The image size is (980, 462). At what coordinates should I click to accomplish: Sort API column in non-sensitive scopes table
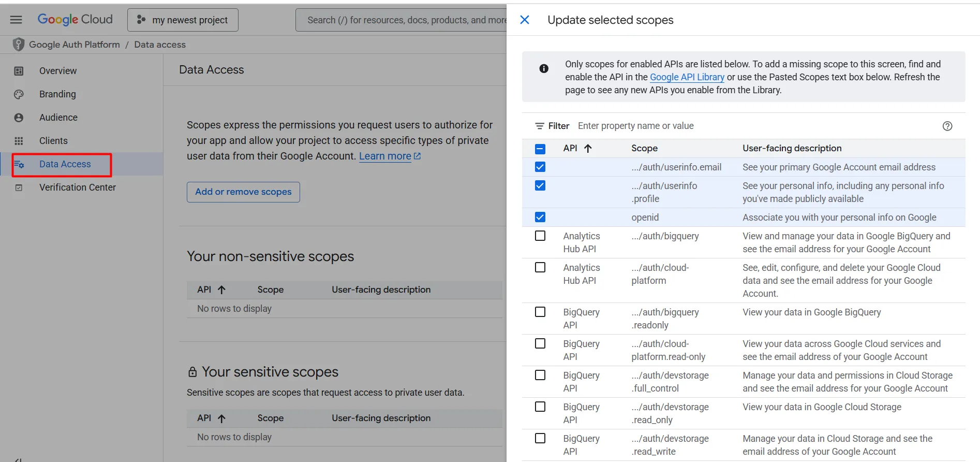tap(221, 290)
